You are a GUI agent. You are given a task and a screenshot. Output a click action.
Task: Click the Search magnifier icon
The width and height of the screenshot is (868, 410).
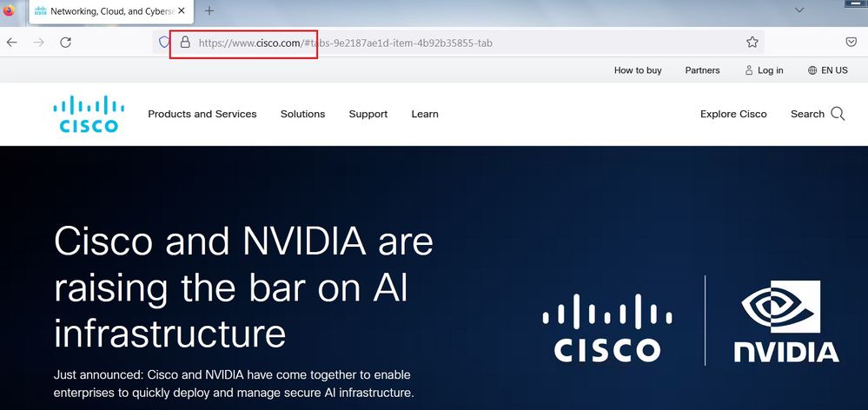coord(838,114)
